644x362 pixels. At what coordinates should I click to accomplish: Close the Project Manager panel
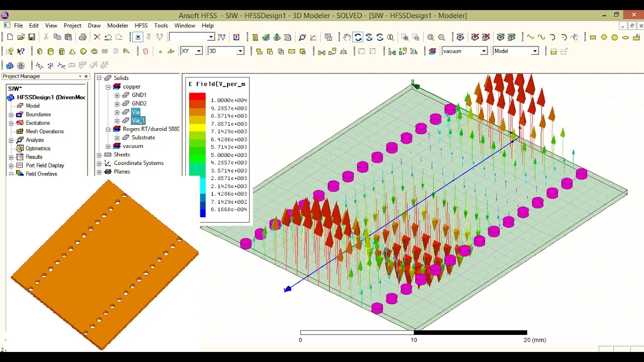(x=86, y=76)
